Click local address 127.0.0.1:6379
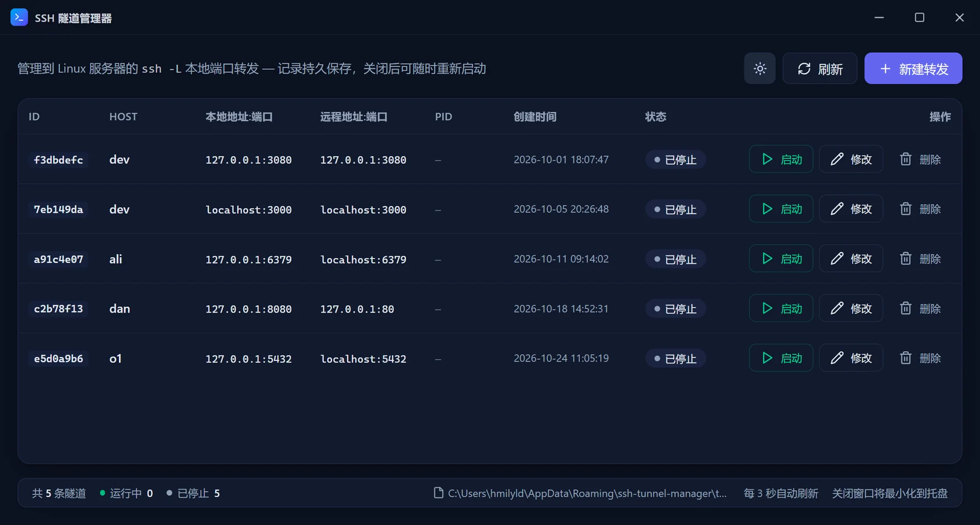Screen dimensions: 980x525 (249, 260)
